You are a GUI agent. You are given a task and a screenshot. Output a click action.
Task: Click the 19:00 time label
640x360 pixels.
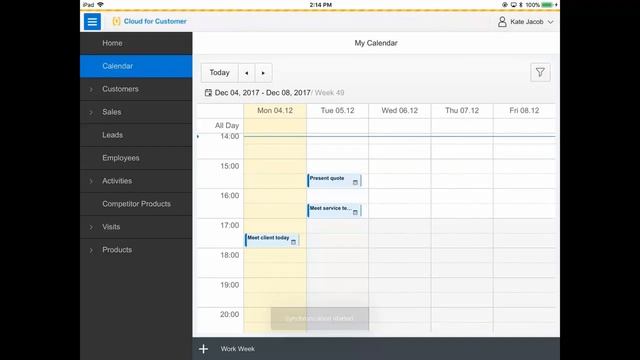click(x=230, y=285)
